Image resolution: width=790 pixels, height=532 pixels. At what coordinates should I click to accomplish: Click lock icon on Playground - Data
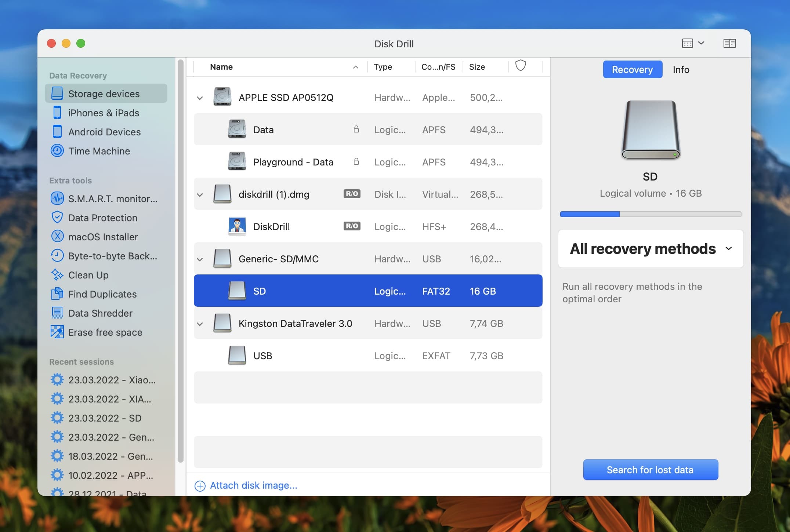coord(356,161)
